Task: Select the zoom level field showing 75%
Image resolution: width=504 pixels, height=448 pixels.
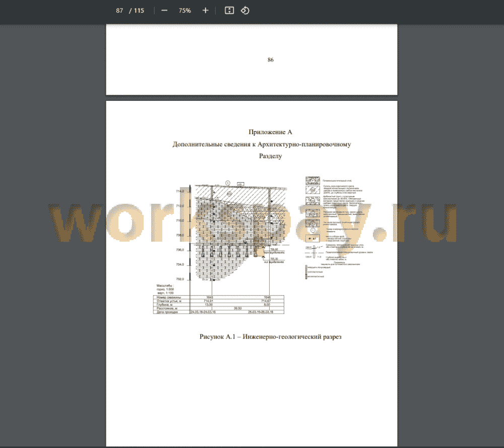Action: [x=185, y=11]
